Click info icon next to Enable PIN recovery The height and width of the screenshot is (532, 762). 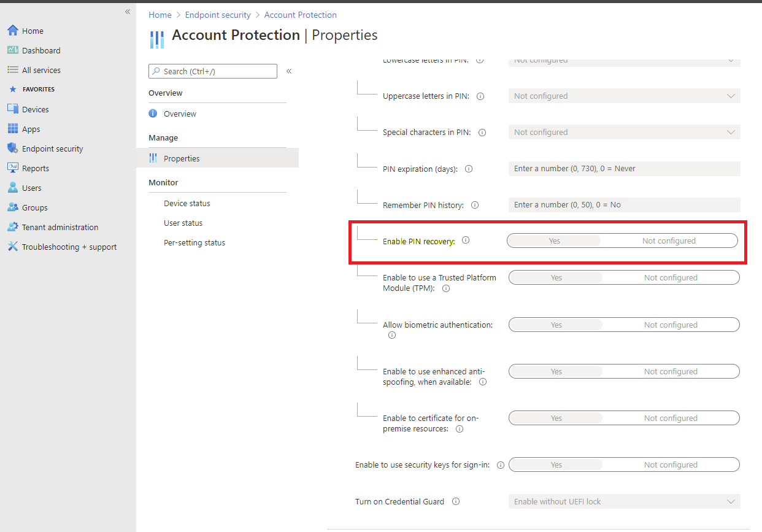click(x=466, y=241)
